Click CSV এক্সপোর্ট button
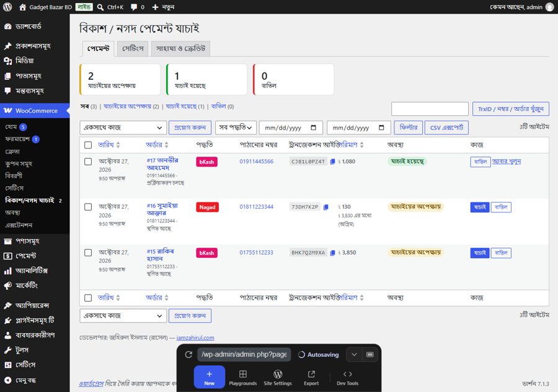The height and width of the screenshot is (392, 558). pyautogui.click(x=446, y=128)
